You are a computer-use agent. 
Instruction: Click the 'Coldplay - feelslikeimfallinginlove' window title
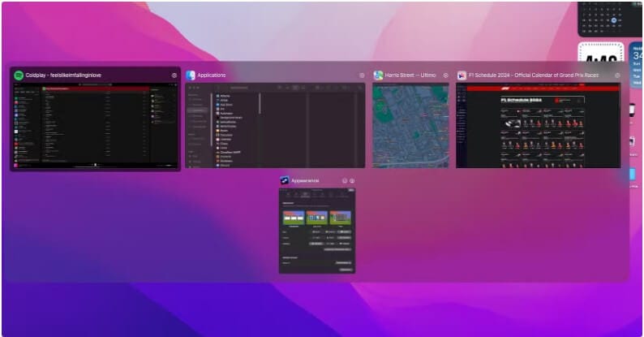[63, 76]
